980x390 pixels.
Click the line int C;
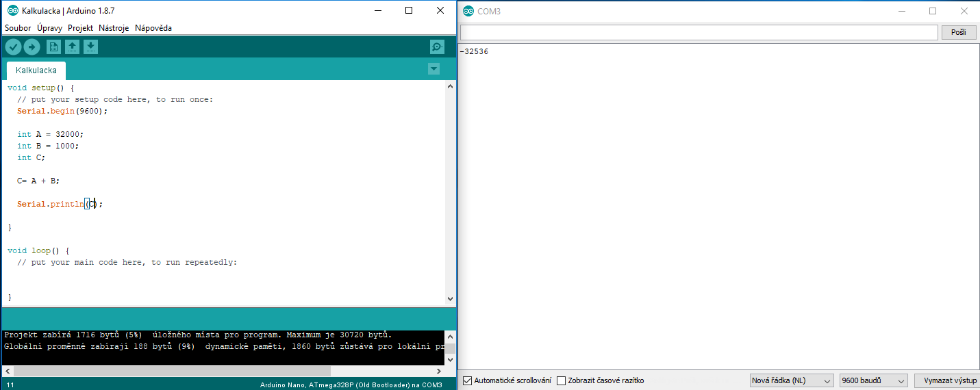tap(31, 157)
